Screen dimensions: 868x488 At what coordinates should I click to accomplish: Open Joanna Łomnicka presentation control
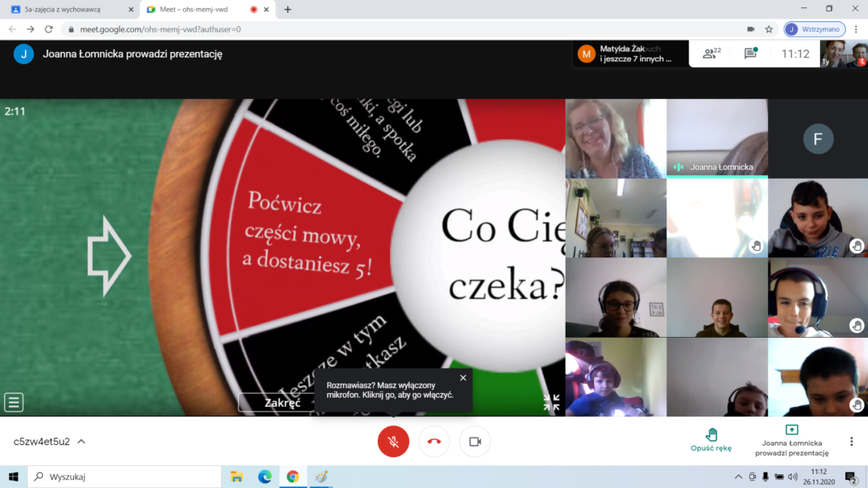pyautogui.click(x=792, y=441)
